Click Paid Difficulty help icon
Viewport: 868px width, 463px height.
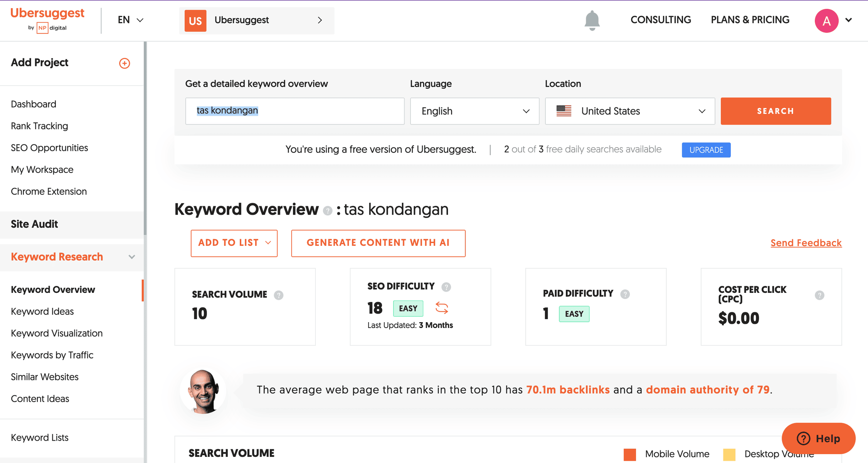tap(625, 294)
